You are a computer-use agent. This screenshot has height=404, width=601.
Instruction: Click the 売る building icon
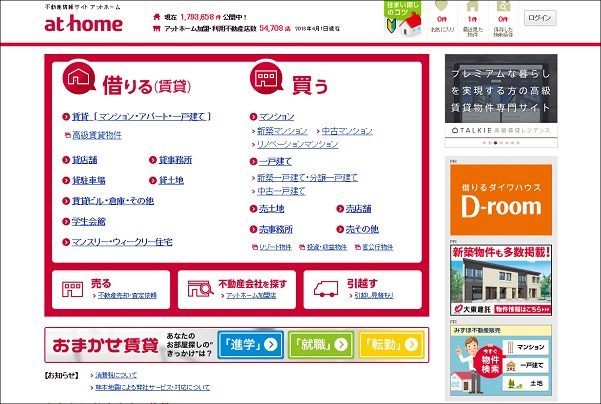pos(72,289)
